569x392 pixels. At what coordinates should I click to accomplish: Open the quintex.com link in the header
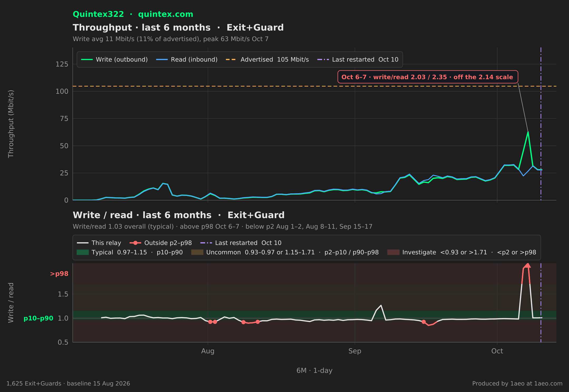[165, 14]
